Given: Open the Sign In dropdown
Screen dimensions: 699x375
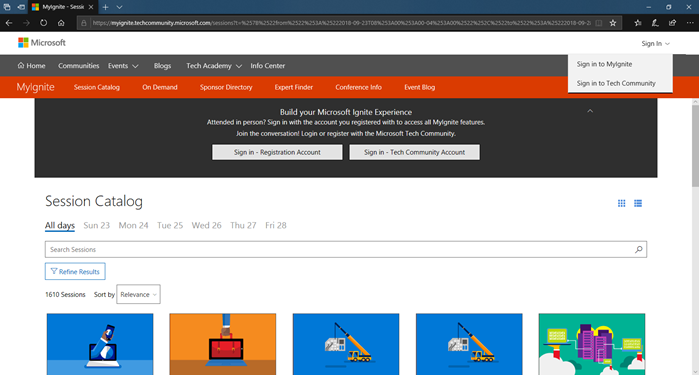Looking at the screenshot, I should (x=655, y=43).
